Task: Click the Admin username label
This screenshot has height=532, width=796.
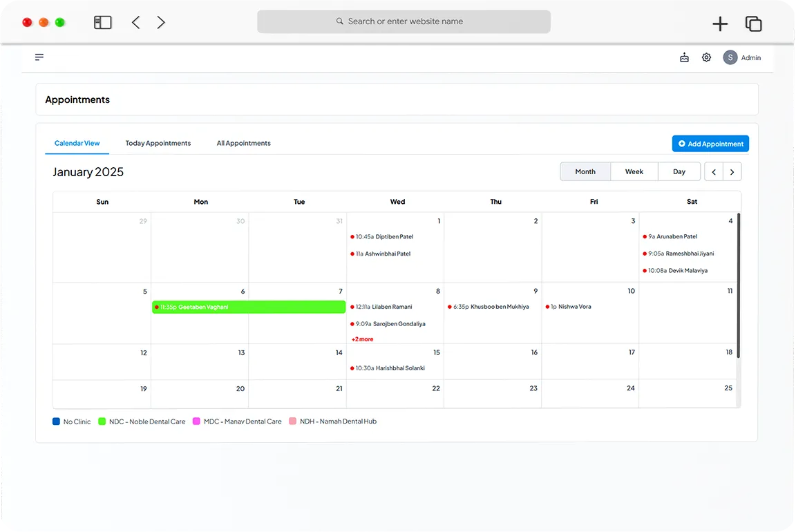Action: 751,58
